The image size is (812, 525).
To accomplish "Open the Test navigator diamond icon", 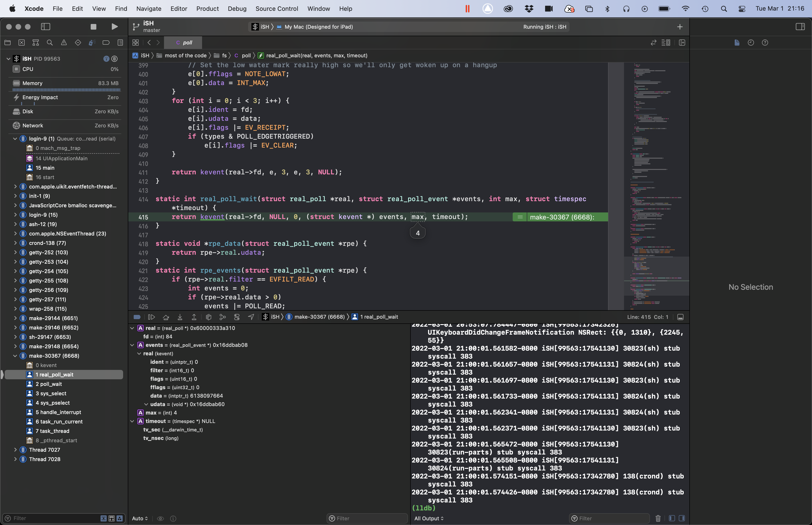I will pos(78,43).
